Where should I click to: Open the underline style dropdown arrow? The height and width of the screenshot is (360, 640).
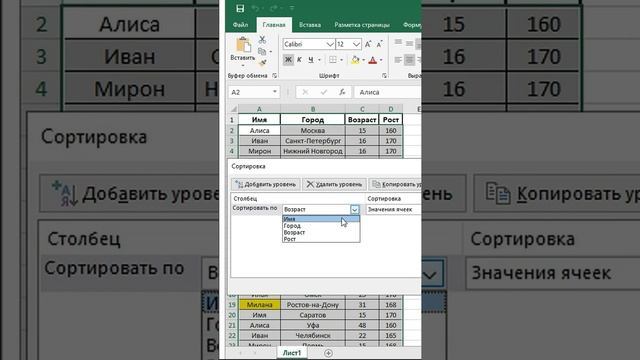319,60
